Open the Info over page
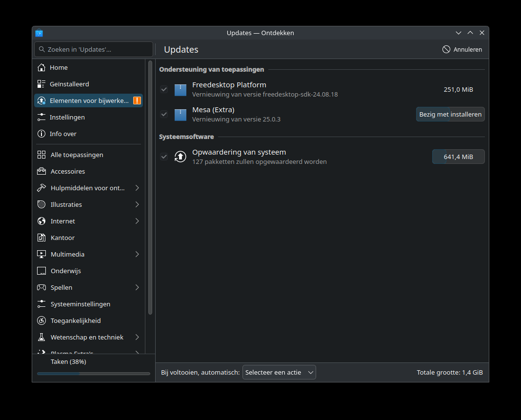Screen dimensions: 521x420 88,134
